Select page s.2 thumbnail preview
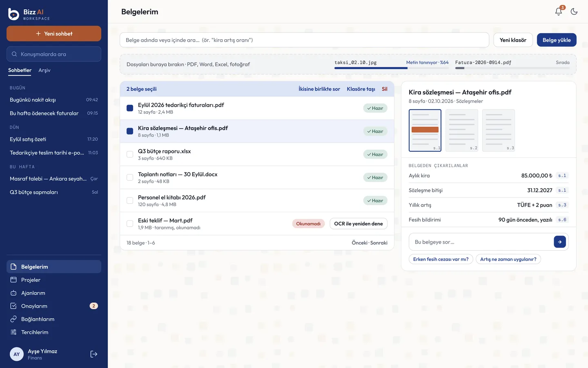588x368 pixels. [x=462, y=130]
